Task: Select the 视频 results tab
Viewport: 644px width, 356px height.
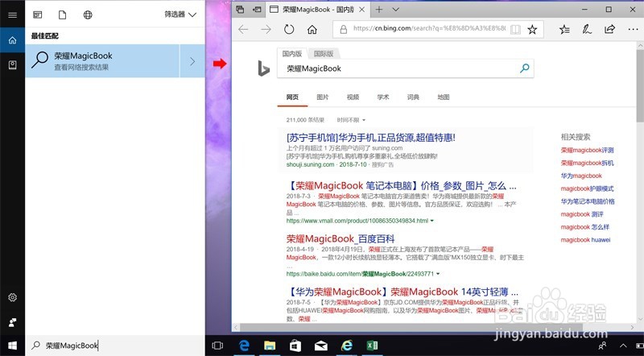Action: (353, 97)
